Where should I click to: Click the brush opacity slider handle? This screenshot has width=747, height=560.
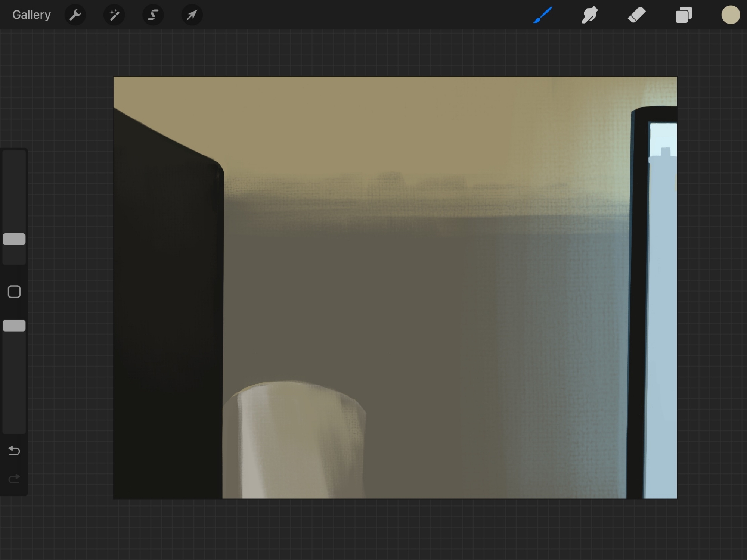point(14,326)
